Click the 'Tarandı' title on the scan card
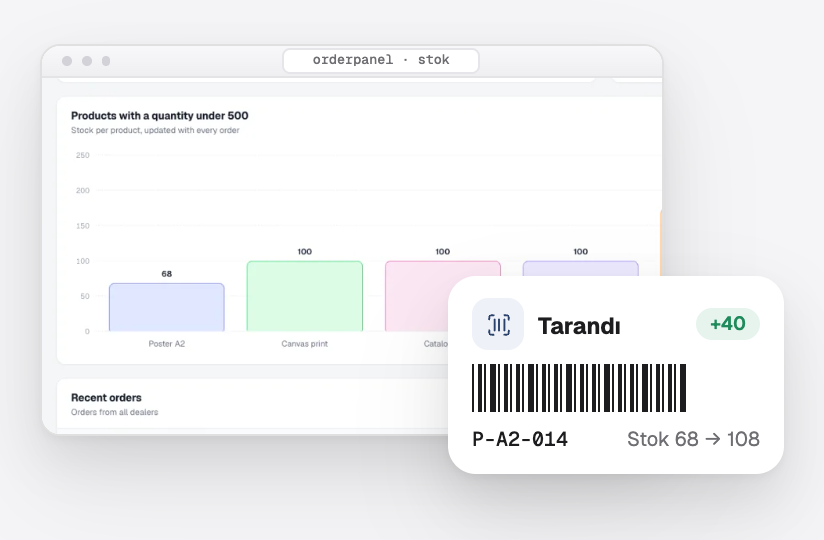The image size is (824, 540). click(579, 326)
